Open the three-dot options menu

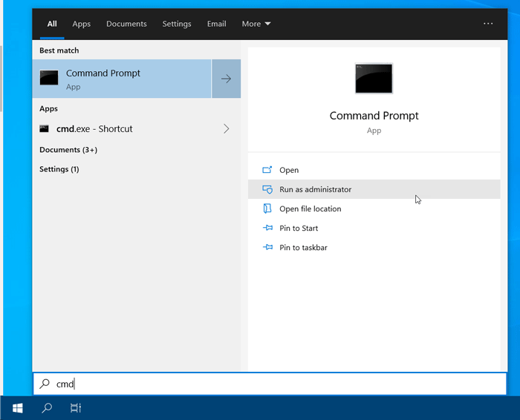pos(488,24)
